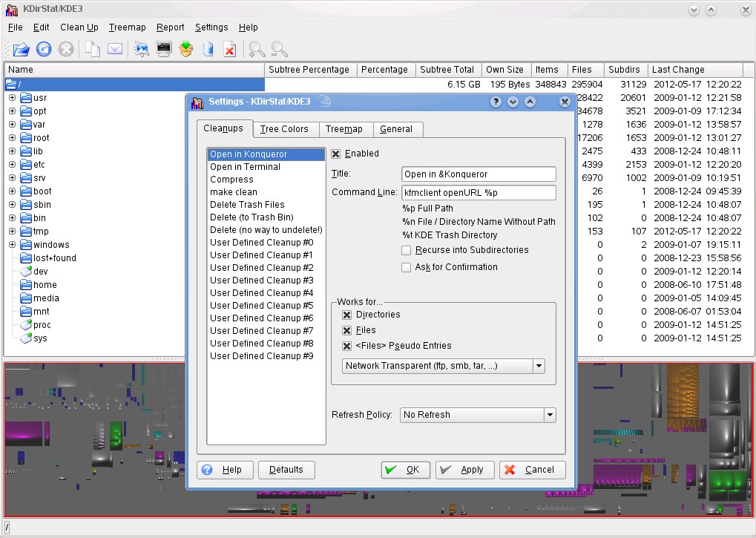Expand the usr directory tree node
The image size is (756, 538).
tap(12, 98)
